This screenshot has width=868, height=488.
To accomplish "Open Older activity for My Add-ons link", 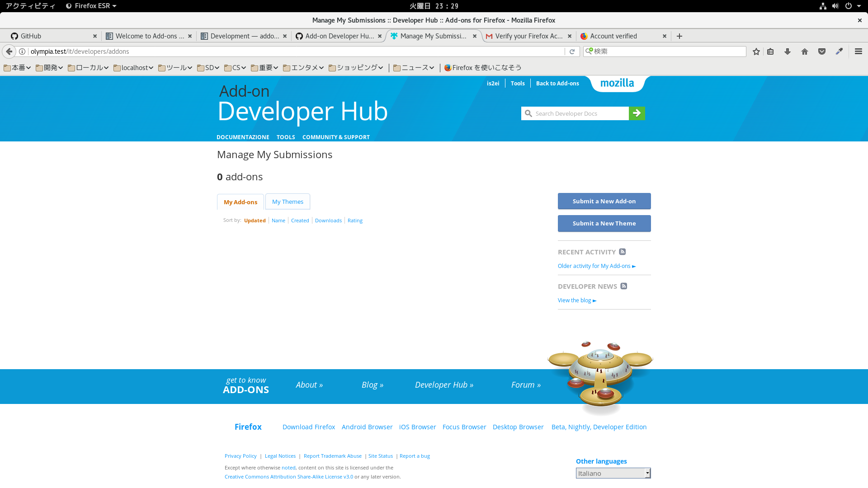I will [x=596, y=266].
